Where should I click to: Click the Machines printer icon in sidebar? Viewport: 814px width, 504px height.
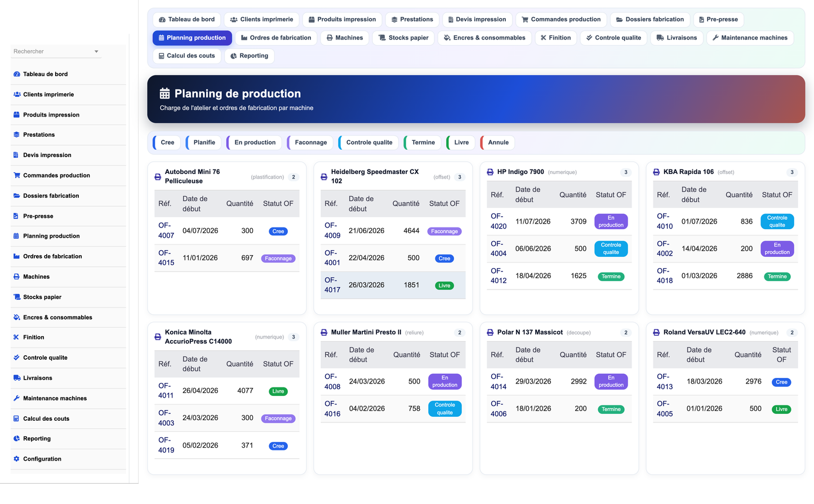pos(17,277)
